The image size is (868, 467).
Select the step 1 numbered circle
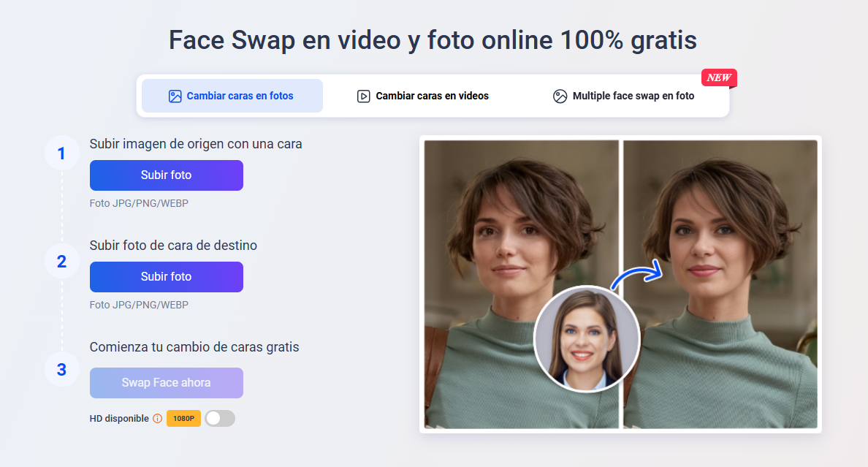(62, 153)
